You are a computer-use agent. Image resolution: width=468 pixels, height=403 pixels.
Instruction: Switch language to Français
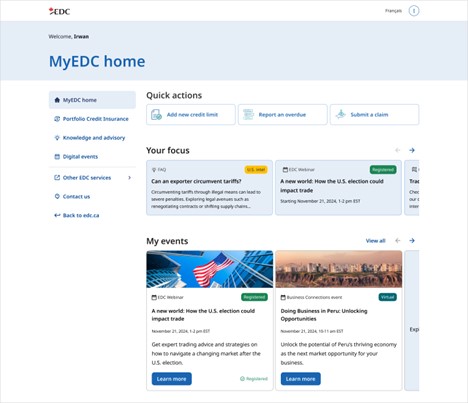coord(393,11)
